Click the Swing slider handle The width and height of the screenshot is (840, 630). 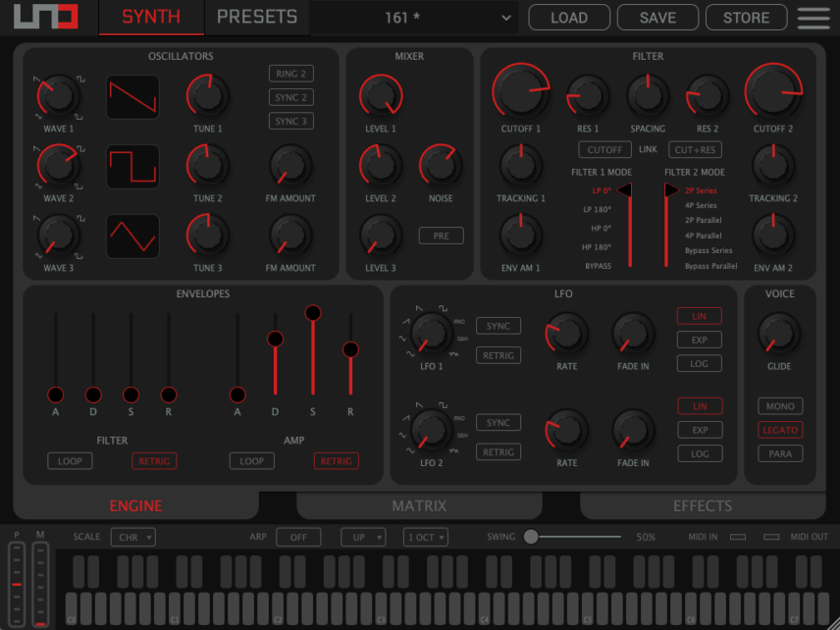(x=530, y=536)
